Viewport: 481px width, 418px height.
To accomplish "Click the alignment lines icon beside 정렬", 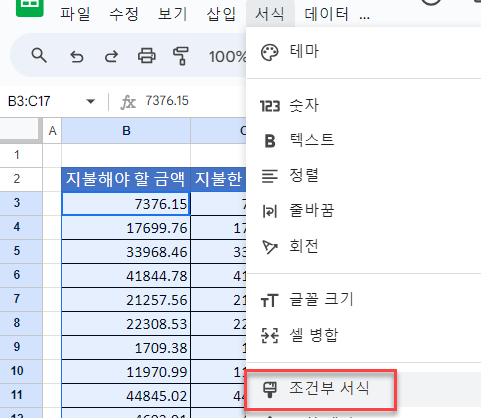I will 269,176.
